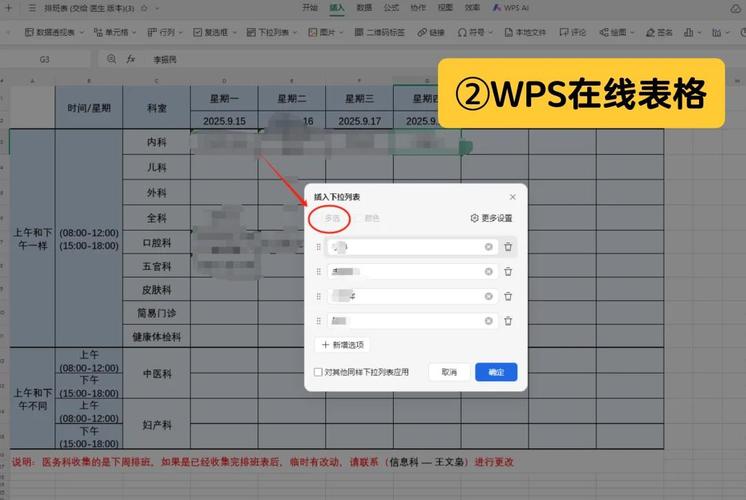Image resolution: width=746 pixels, height=500 pixels.
Task: Open the 符号 symbol tool
Action: [471, 32]
